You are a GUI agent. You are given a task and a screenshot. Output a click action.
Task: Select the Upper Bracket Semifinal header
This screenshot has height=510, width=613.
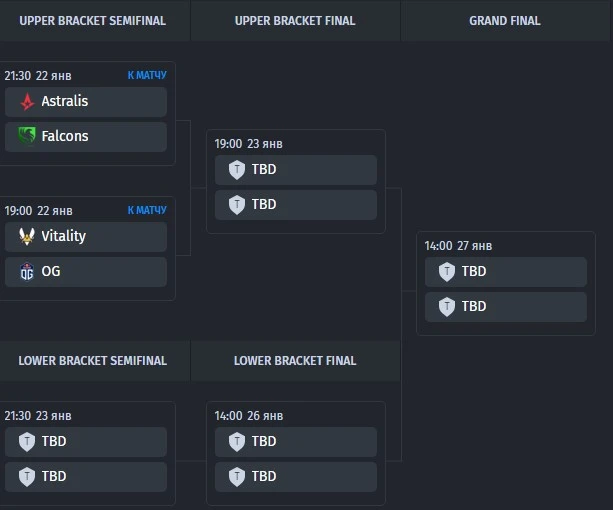coord(93,21)
